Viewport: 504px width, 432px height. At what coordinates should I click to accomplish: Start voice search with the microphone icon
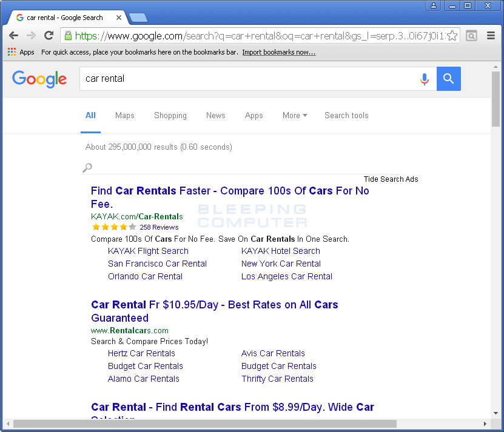(x=425, y=79)
